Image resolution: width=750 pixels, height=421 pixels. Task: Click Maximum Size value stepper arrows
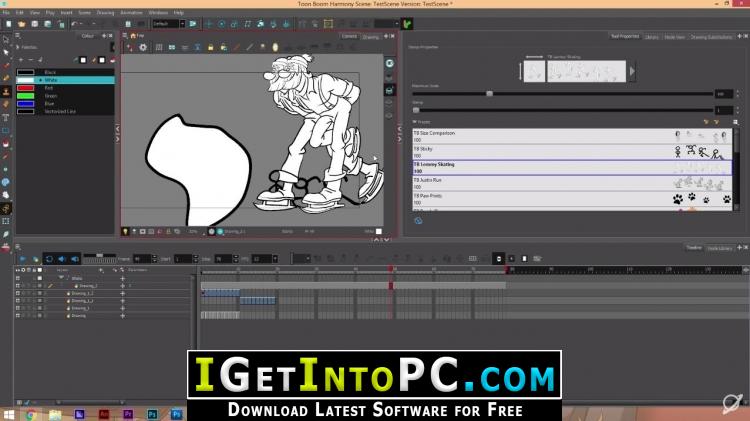point(738,94)
